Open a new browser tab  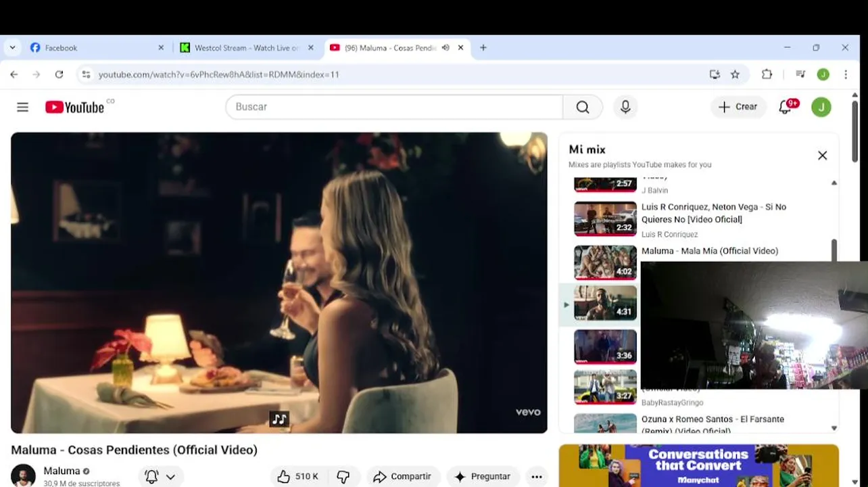tap(483, 48)
